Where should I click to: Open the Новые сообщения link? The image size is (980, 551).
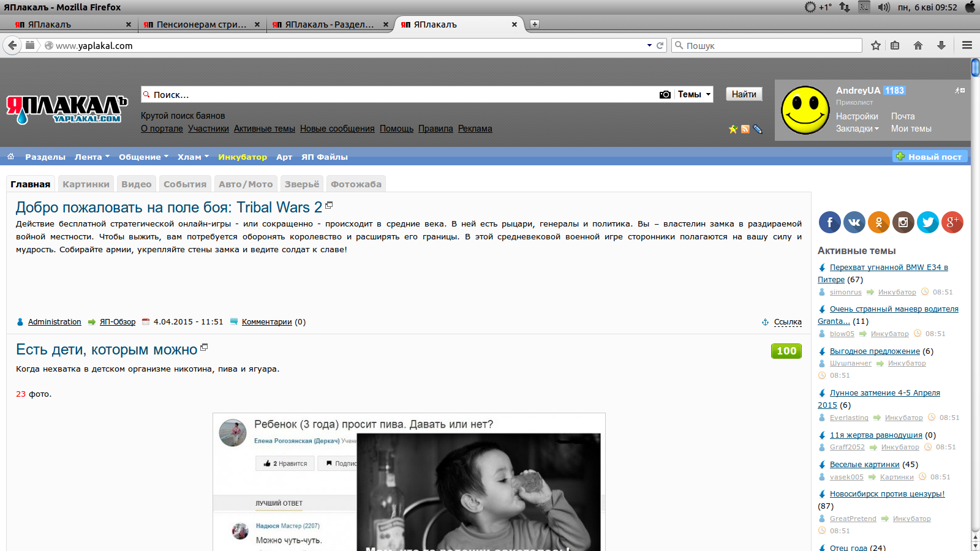(x=337, y=129)
